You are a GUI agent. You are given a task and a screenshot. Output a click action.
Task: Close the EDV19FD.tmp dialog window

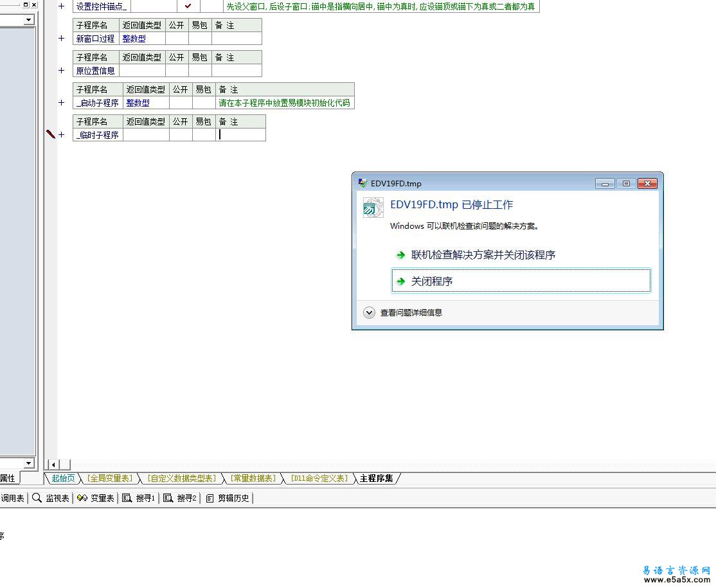647,184
